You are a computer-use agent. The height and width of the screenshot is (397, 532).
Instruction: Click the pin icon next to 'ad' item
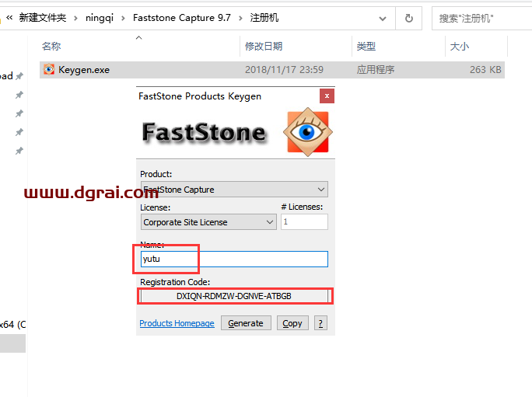19,76
